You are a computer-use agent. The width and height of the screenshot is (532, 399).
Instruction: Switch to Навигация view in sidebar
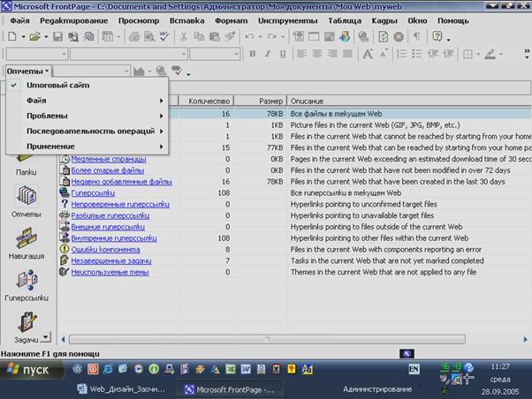(x=27, y=244)
